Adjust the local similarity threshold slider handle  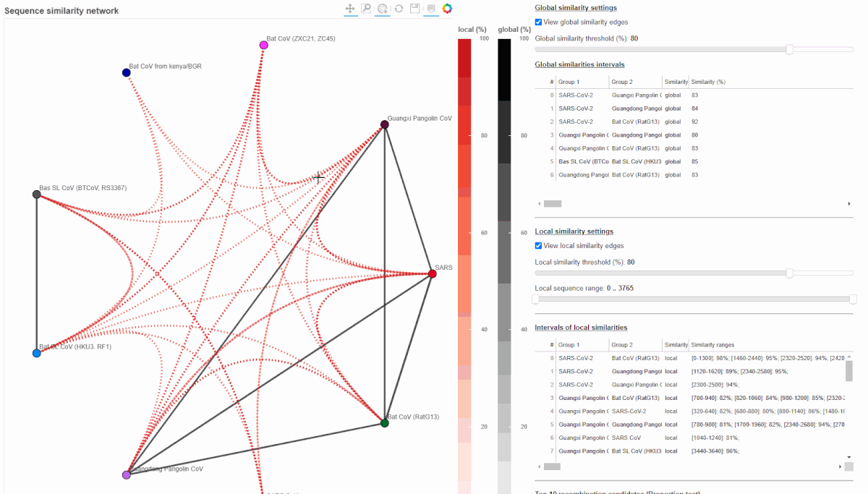pos(789,273)
